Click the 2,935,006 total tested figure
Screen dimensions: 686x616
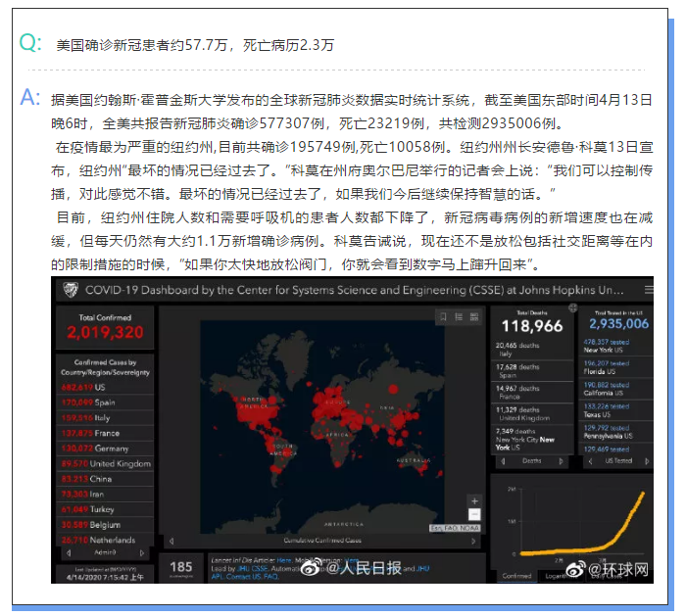pos(618,323)
